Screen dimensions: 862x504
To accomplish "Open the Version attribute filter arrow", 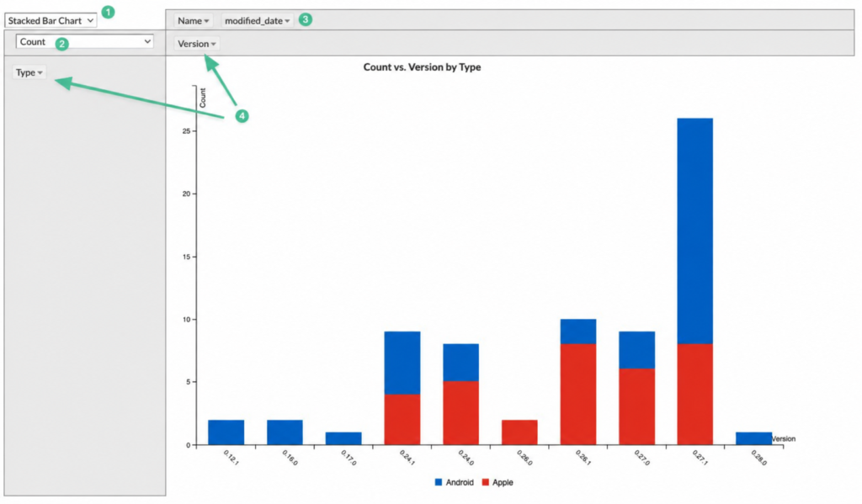I will click(x=213, y=44).
